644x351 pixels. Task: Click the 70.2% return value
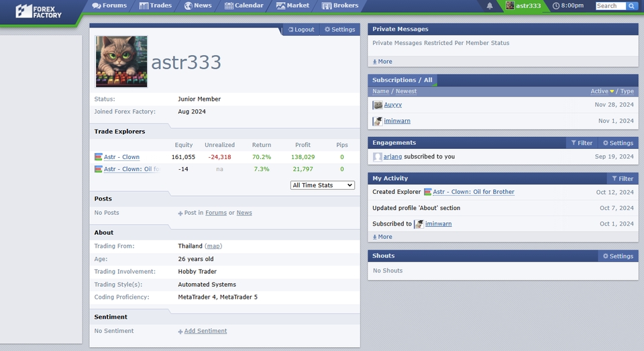tap(262, 157)
